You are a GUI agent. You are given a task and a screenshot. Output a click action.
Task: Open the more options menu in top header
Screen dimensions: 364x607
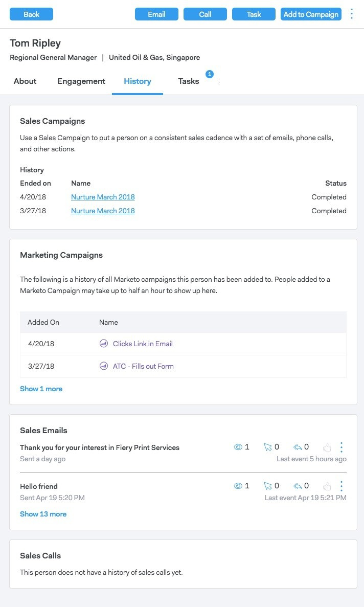(x=352, y=14)
